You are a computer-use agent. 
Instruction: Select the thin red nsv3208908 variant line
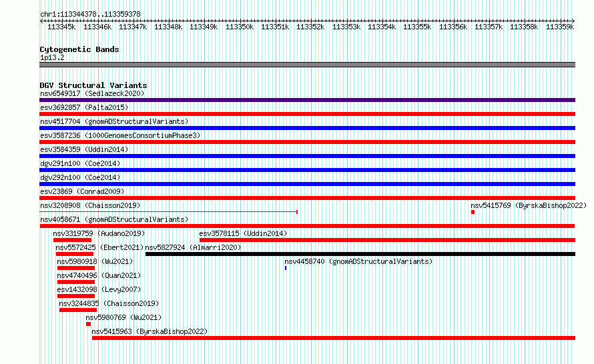click(169, 212)
